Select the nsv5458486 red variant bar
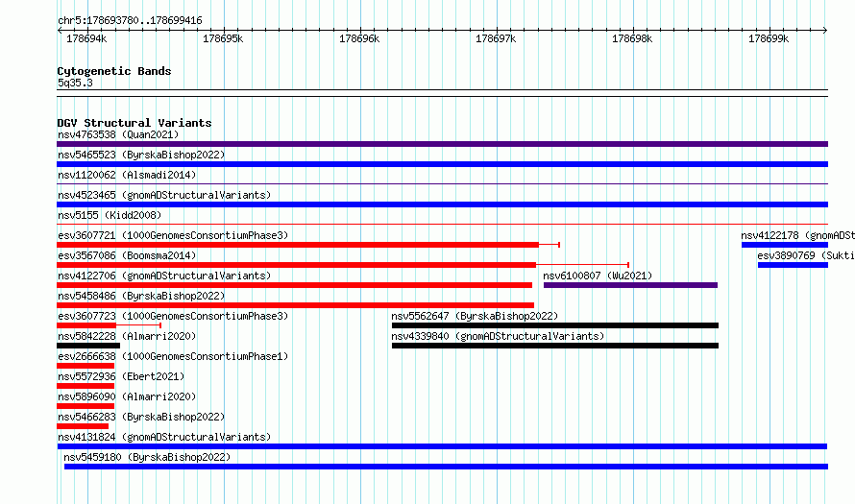 (x=296, y=305)
